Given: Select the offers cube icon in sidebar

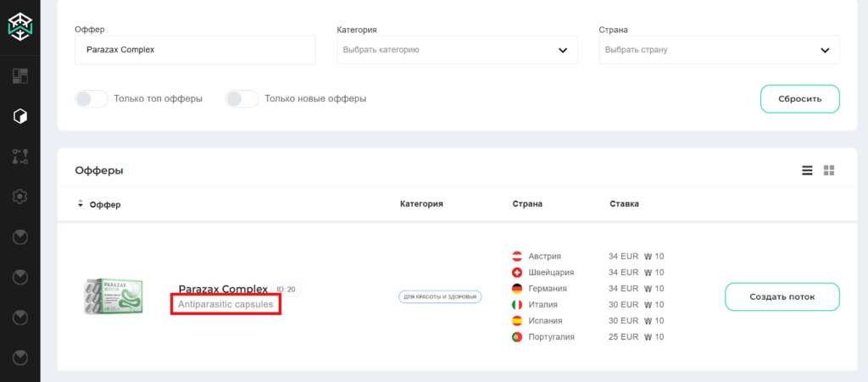Looking at the screenshot, I should [x=20, y=116].
